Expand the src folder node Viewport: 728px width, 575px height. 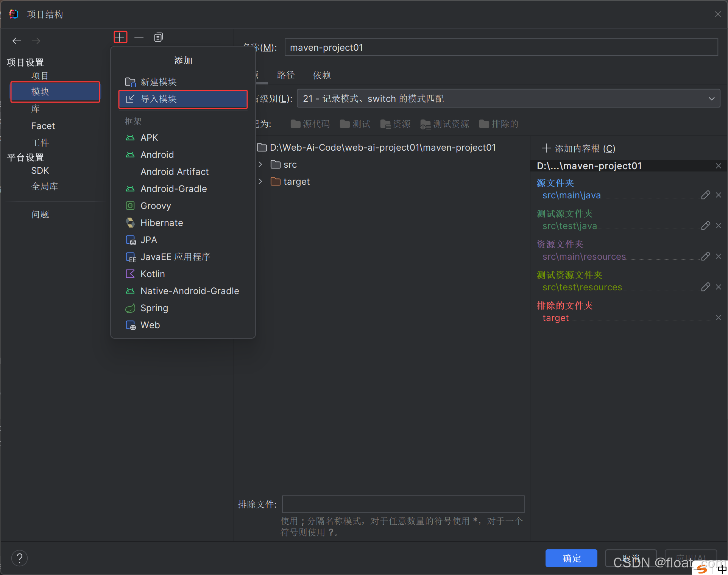click(x=260, y=164)
